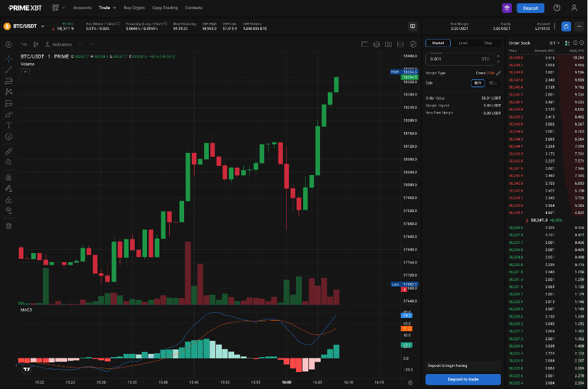Take a chart snapshot with the camera icon

pos(388,44)
